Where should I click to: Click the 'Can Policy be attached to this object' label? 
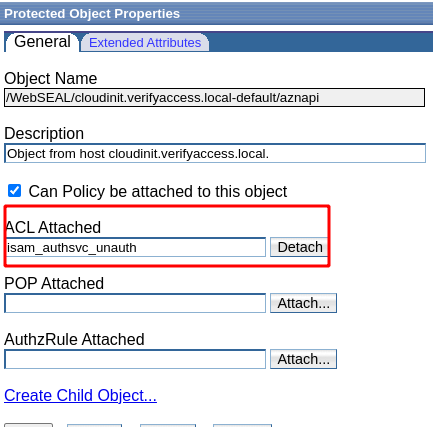[158, 191]
